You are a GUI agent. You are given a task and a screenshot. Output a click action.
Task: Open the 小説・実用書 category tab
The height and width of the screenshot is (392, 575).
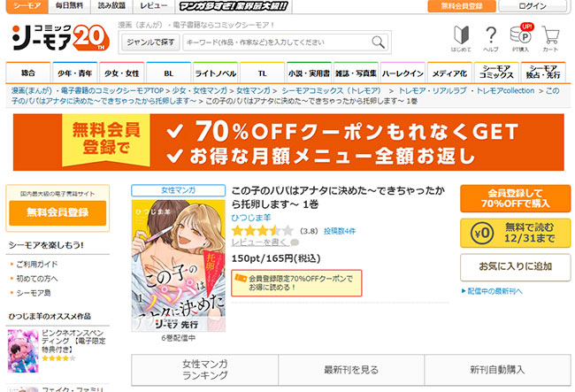(x=309, y=73)
